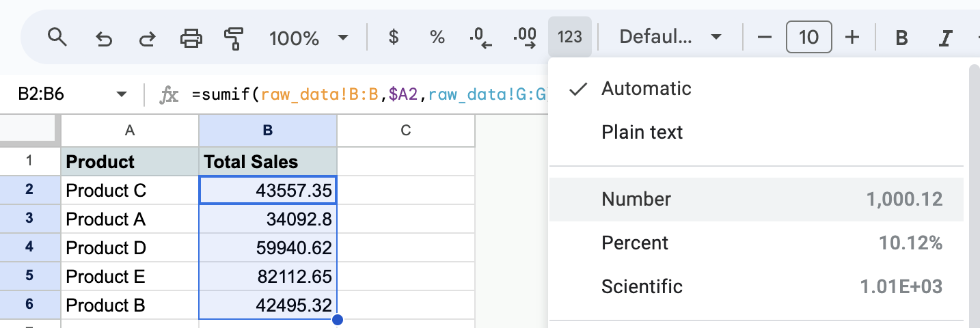Decrease font size with minus button

[x=765, y=38]
